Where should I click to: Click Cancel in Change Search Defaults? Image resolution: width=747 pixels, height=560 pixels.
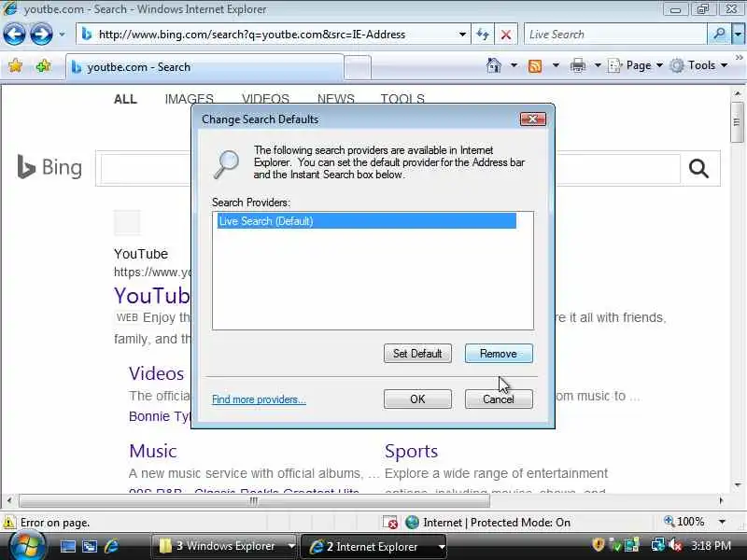coord(499,399)
